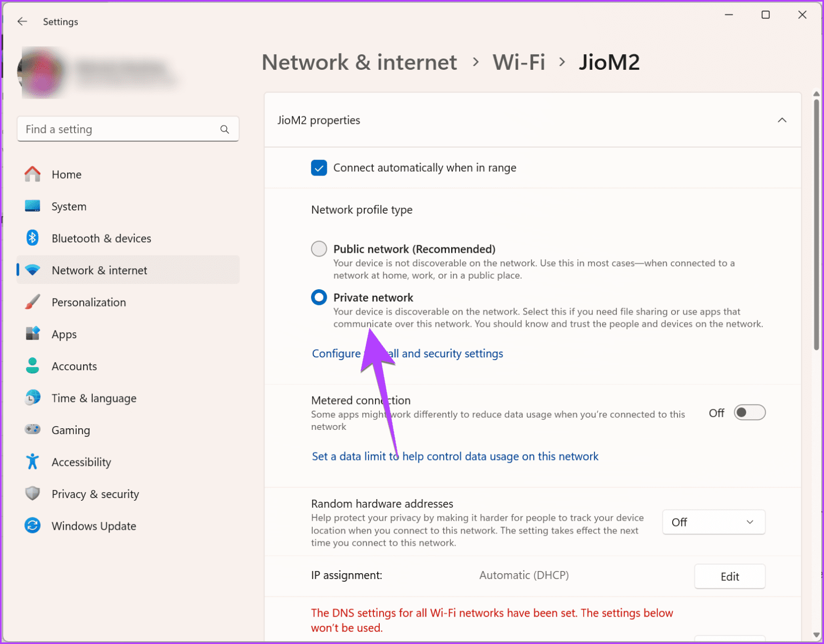
Task: Click the vertical scrollbar thumb
Action: point(816,225)
